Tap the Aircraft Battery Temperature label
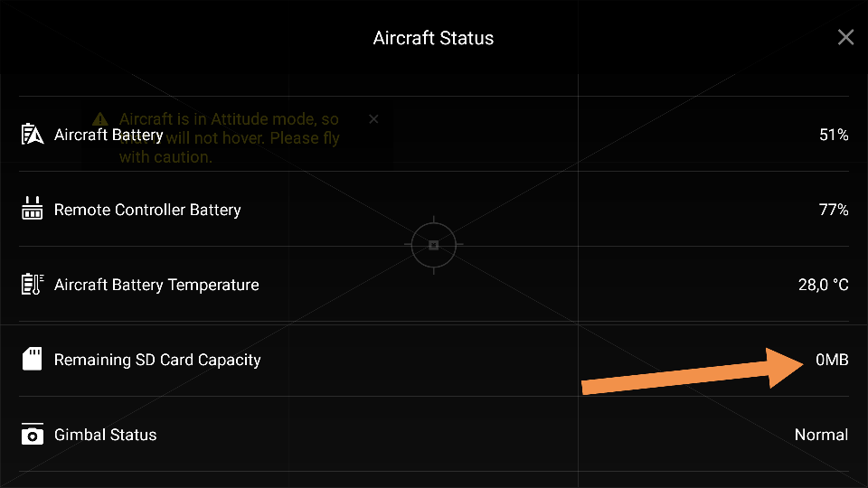 [x=156, y=285]
